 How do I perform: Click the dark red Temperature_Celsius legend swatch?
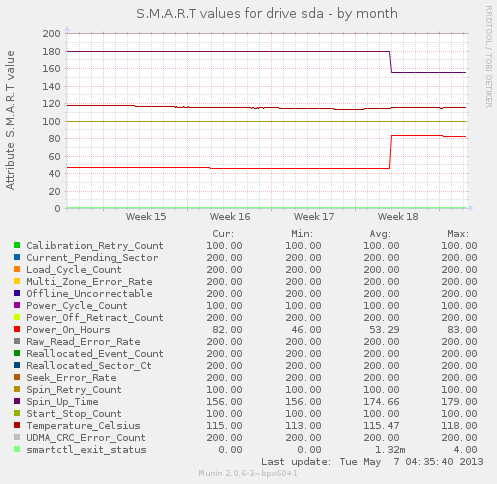pos(17,425)
